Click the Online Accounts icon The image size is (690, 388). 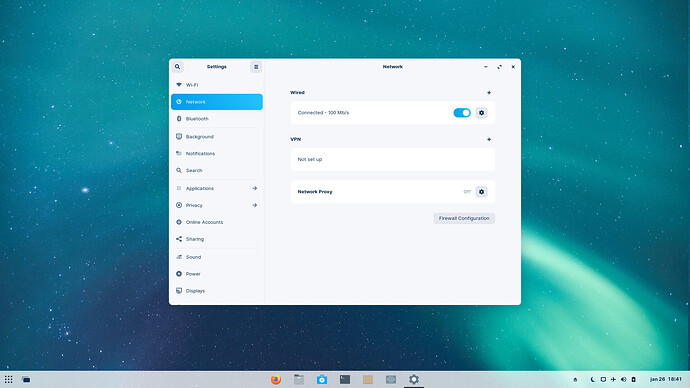click(179, 222)
